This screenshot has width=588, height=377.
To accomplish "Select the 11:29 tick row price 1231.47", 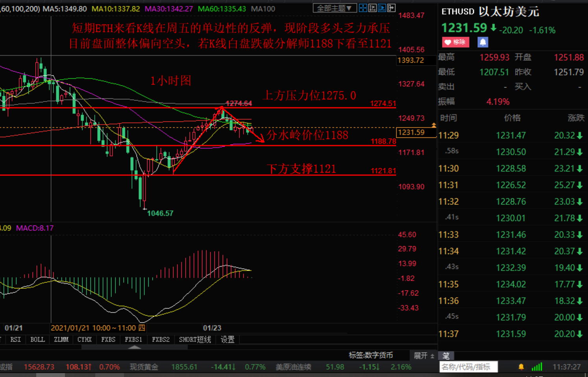I will click(511, 136).
